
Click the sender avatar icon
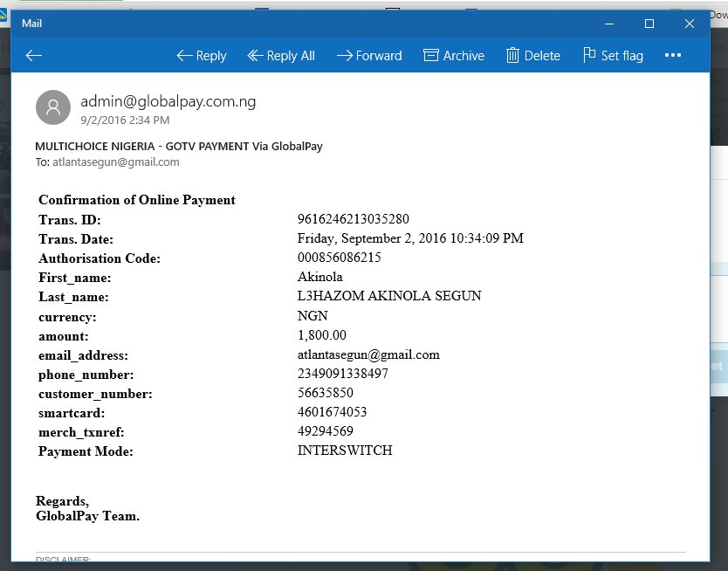[x=53, y=107]
